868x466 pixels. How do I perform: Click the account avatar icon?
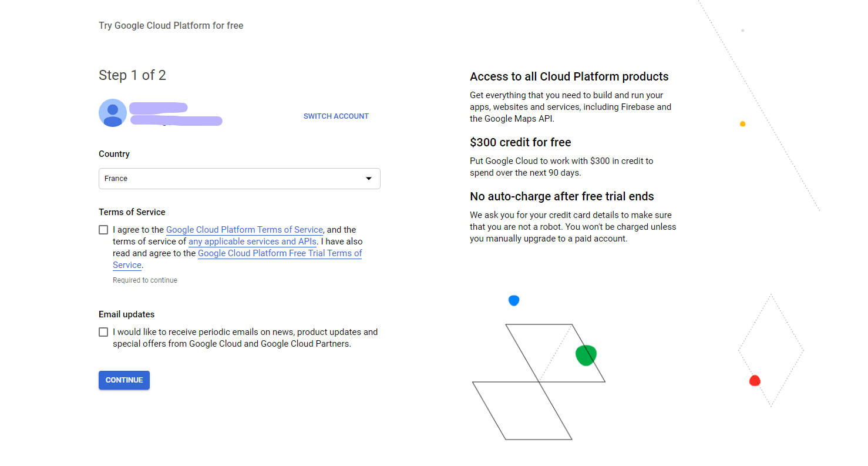click(113, 113)
